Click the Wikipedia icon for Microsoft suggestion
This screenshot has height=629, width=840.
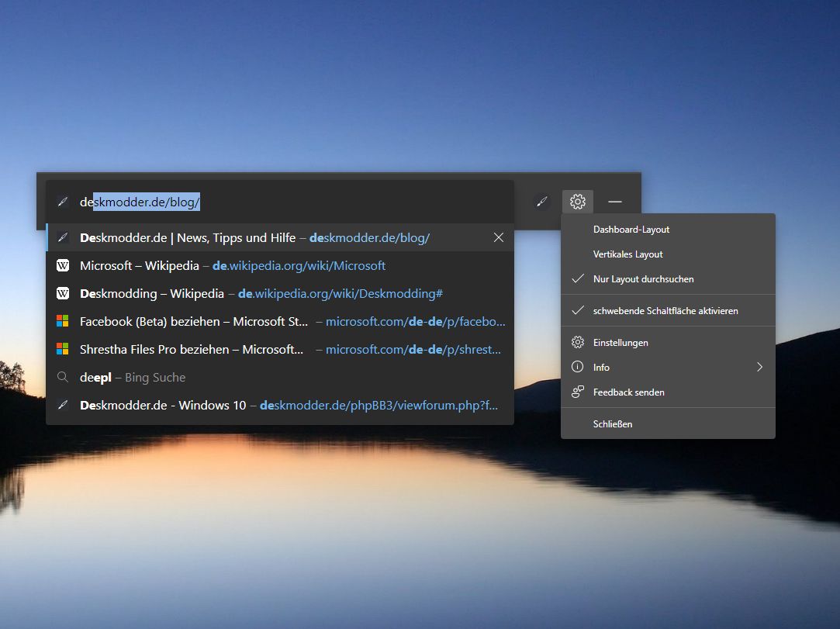coord(63,265)
